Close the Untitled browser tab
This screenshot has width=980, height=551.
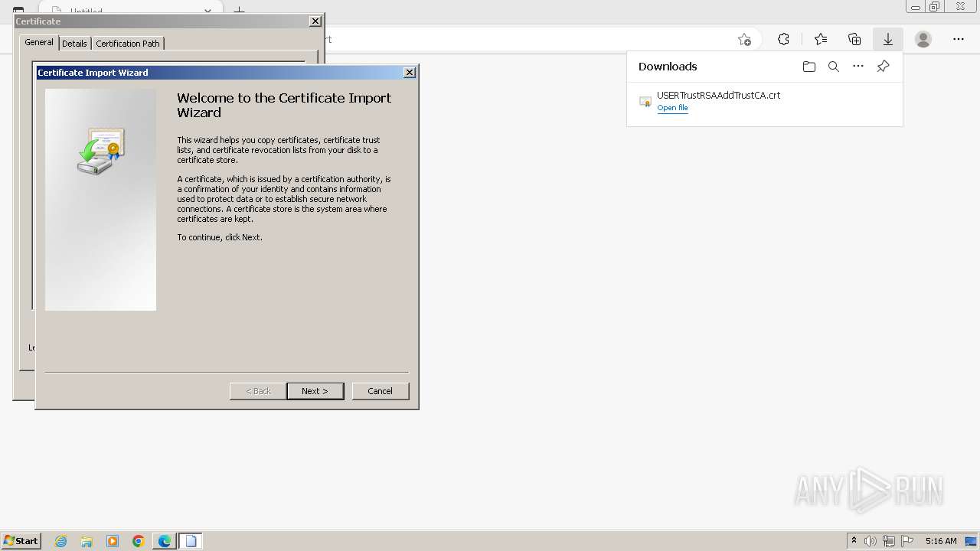(x=207, y=11)
